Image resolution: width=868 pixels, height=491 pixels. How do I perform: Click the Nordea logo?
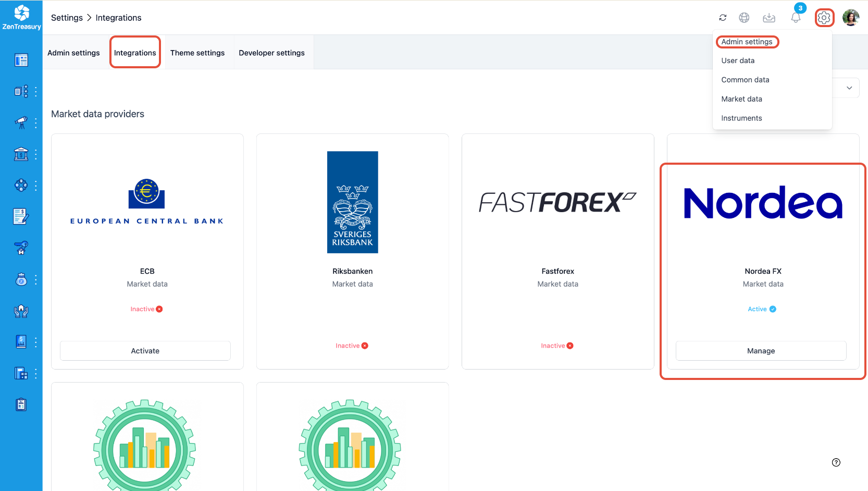point(763,202)
